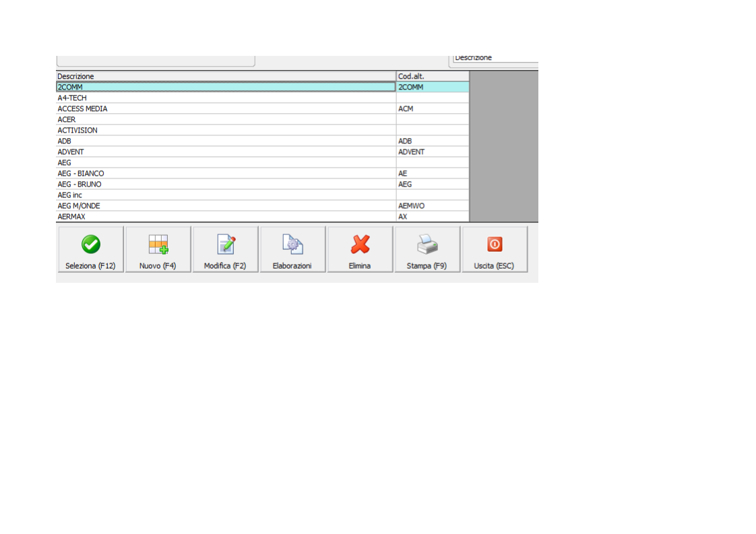The height and width of the screenshot is (534, 756).
Task: Click the green checkmark Seleziona (F12) icon
Action: 91,244
